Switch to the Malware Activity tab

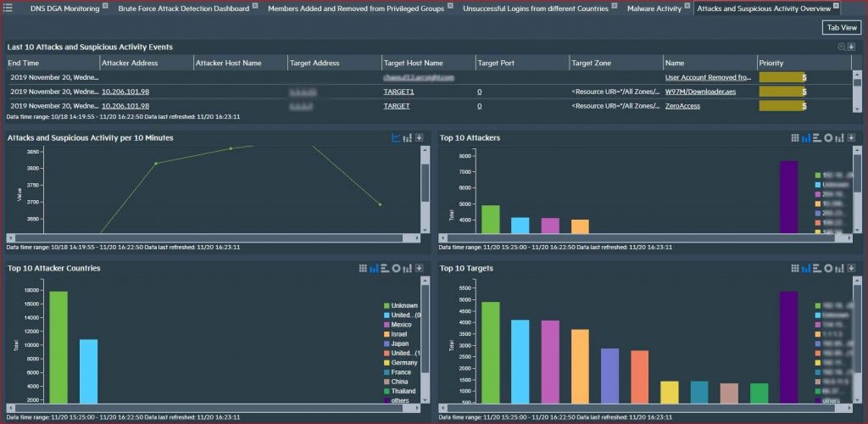pos(654,8)
